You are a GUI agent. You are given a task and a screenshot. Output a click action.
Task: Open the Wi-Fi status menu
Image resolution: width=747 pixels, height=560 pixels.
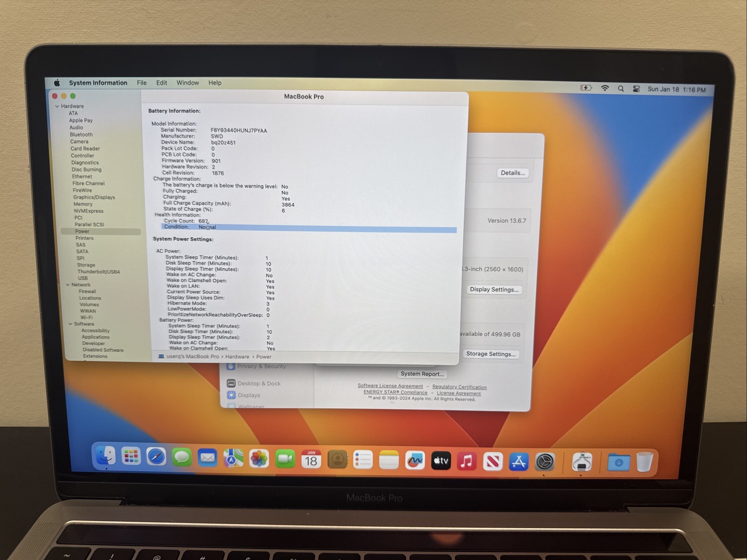(x=605, y=88)
